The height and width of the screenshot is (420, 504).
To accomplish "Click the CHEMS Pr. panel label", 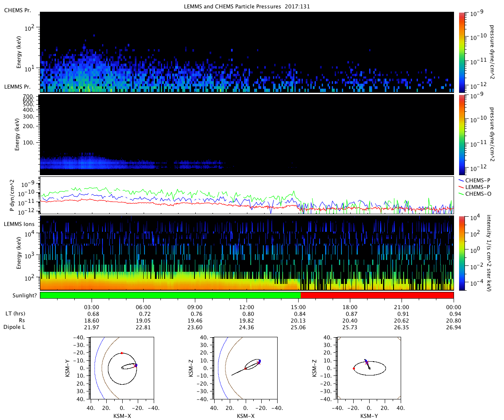I will coord(17,10).
